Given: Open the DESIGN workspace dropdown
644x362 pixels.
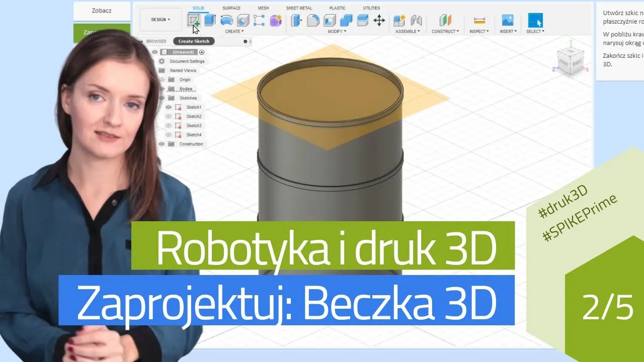Looking at the screenshot, I should click(160, 19).
